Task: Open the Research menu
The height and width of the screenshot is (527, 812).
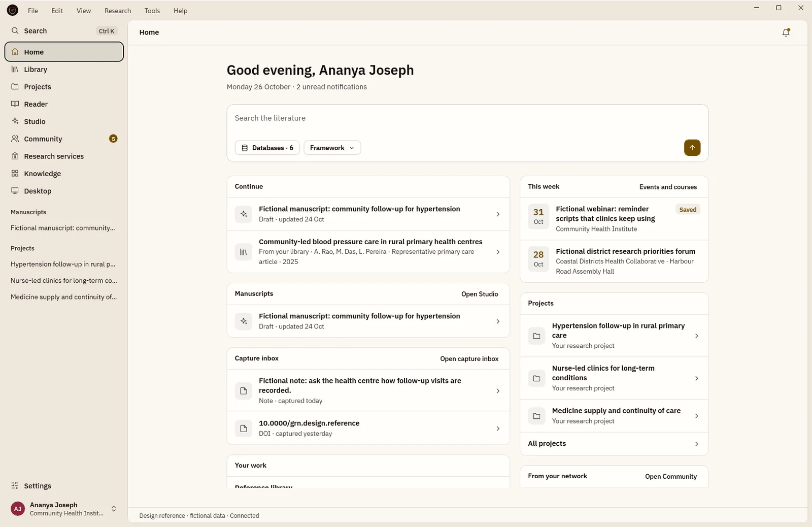Action: click(x=118, y=11)
